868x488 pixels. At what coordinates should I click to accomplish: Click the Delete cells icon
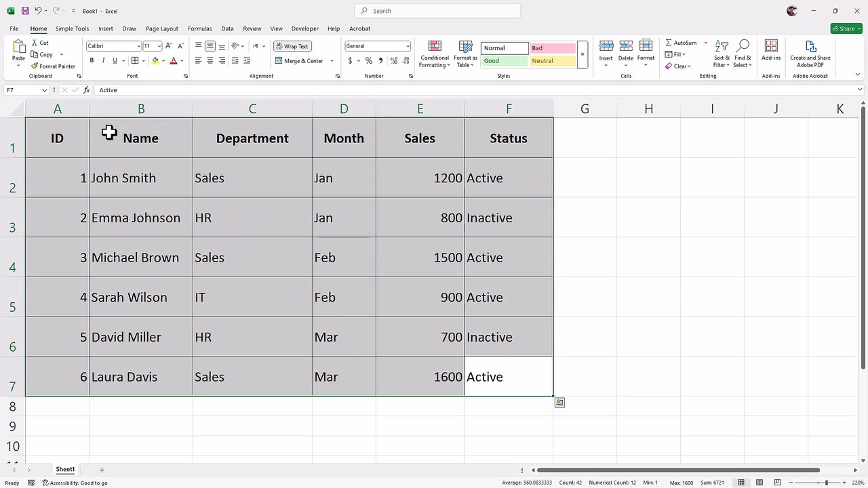click(626, 46)
